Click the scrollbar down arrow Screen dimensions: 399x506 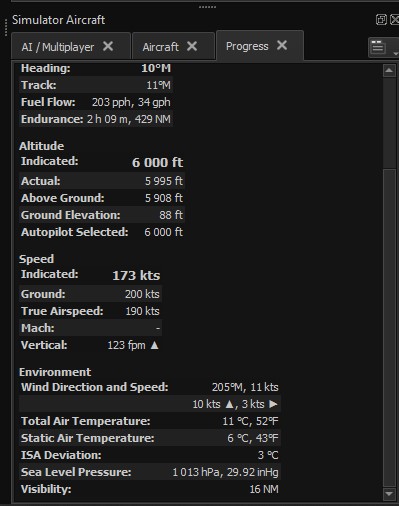point(389,494)
